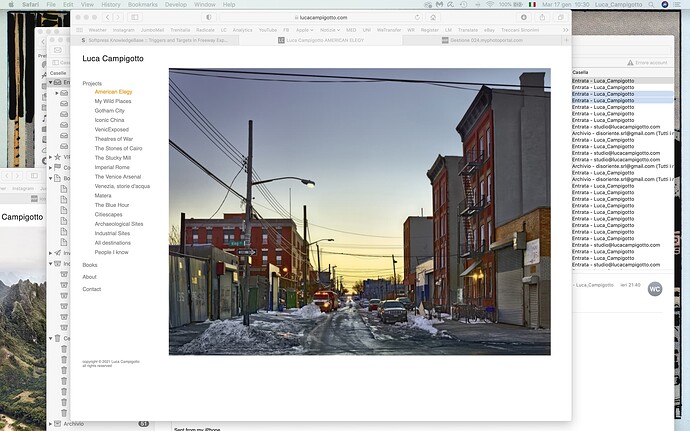
Task: Open the Siri icon in menu bar
Action: coord(665,4)
